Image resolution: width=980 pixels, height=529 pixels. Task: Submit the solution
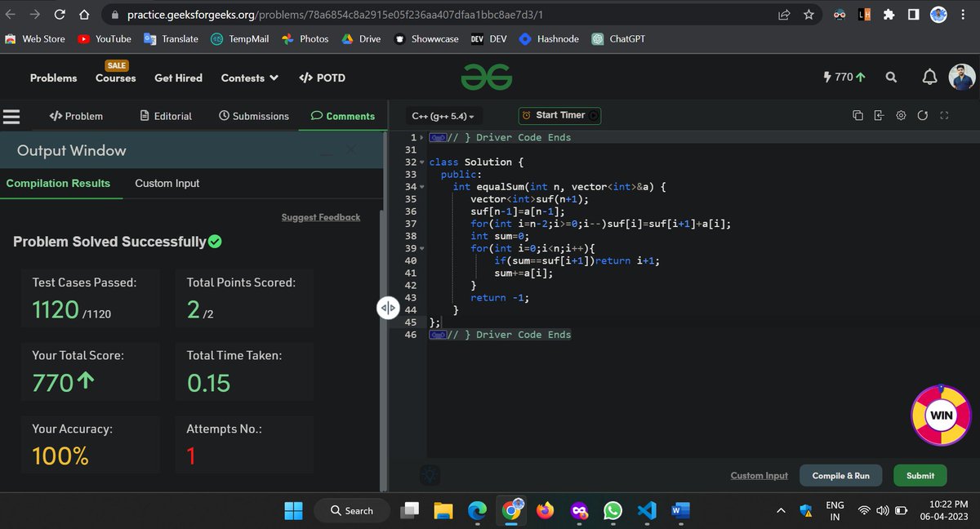[920, 475]
